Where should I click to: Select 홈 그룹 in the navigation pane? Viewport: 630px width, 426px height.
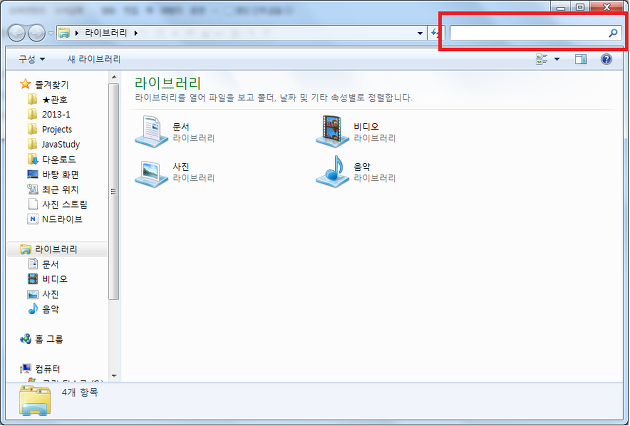pos(49,339)
